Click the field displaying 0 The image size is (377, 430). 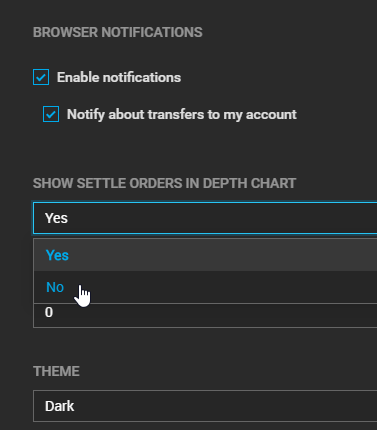205,315
